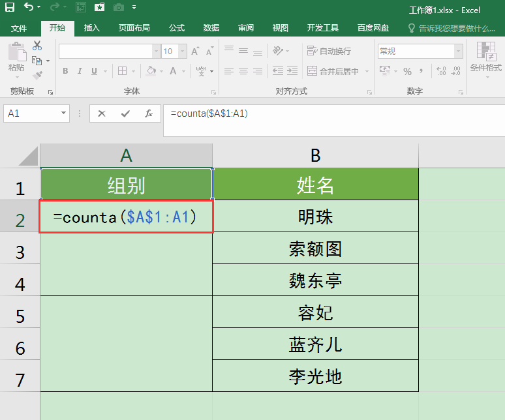Toggle Italic formatting

click(x=80, y=71)
